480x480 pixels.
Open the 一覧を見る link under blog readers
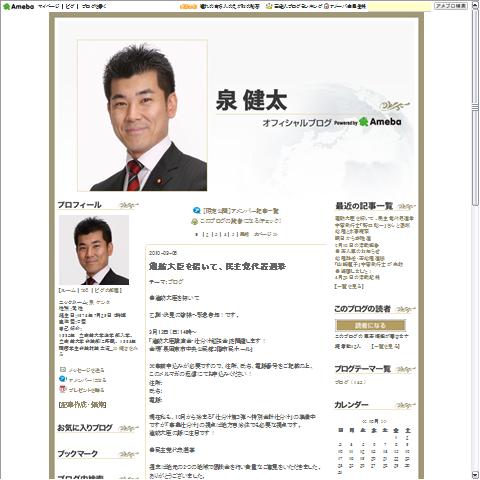tap(385, 347)
